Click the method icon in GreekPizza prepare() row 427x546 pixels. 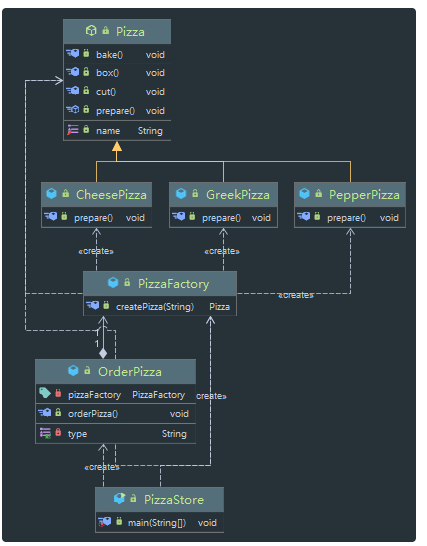coord(179,217)
